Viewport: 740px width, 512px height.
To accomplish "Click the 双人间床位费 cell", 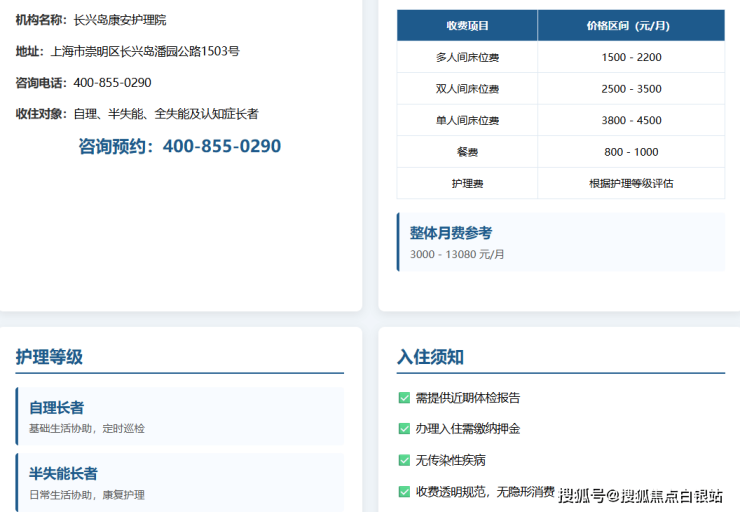I will [x=467, y=89].
